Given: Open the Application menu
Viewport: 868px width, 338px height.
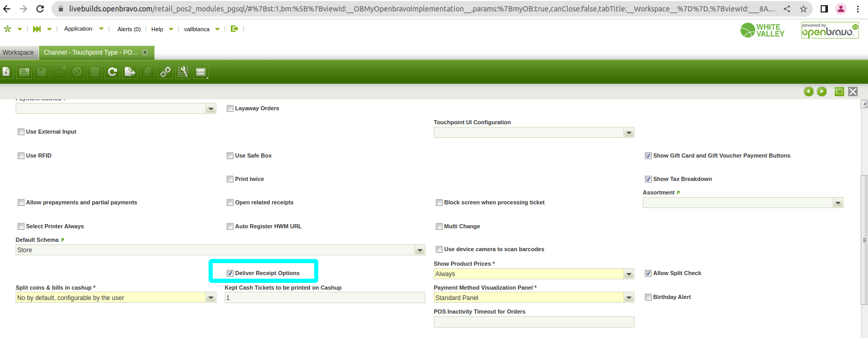Looking at the screenshot, I should [79, 29].
